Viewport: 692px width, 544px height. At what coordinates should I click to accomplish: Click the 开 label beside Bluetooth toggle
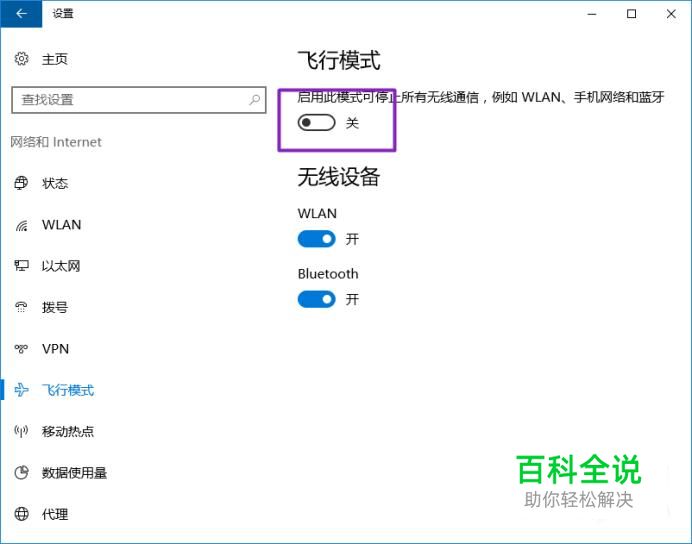352,300
